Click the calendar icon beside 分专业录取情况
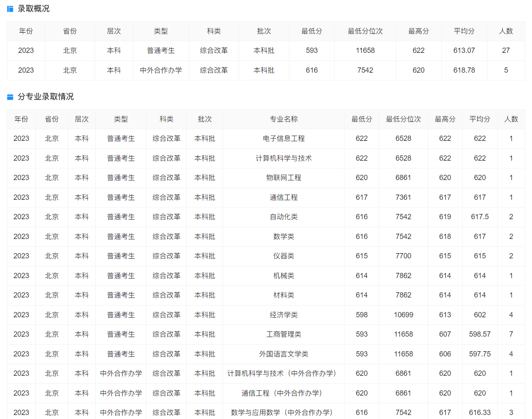532x419 pixels. coord(10,97)
